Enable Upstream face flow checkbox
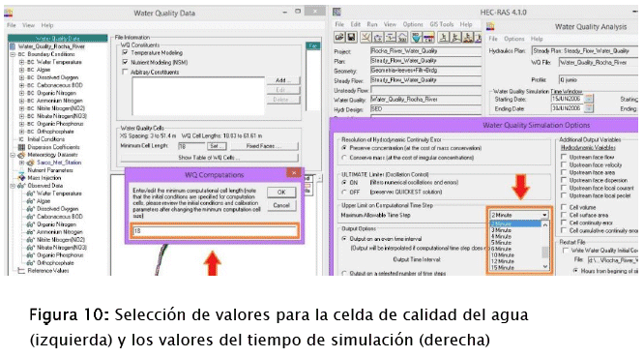Image resolution: width=644 pixels, height=357 pixels. tap(564, 157)
